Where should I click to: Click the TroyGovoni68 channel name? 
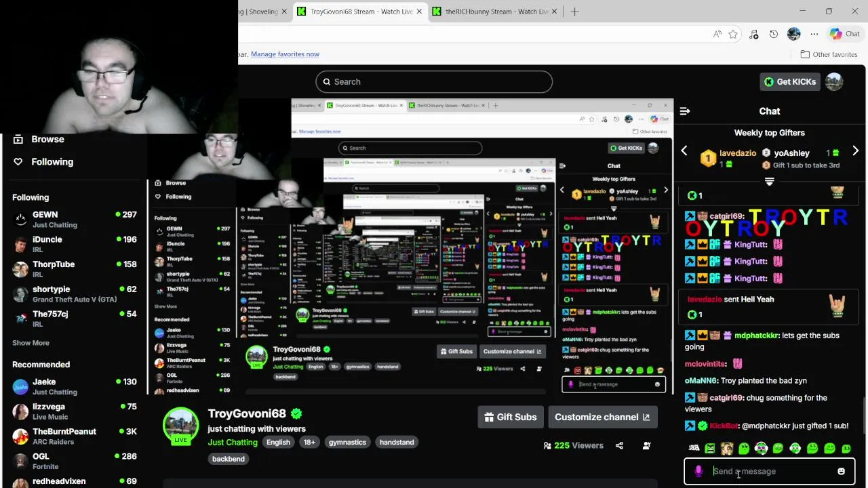click(247, 413)
